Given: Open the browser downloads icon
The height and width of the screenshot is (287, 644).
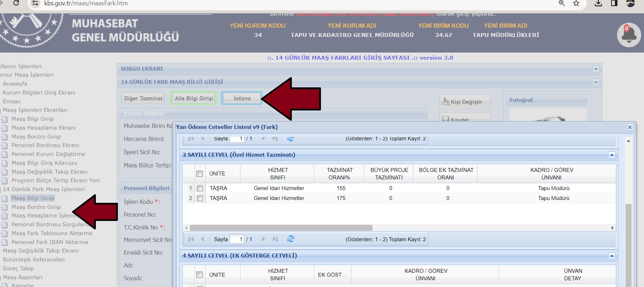Looking at the screenshot, I should pos(598,3).
